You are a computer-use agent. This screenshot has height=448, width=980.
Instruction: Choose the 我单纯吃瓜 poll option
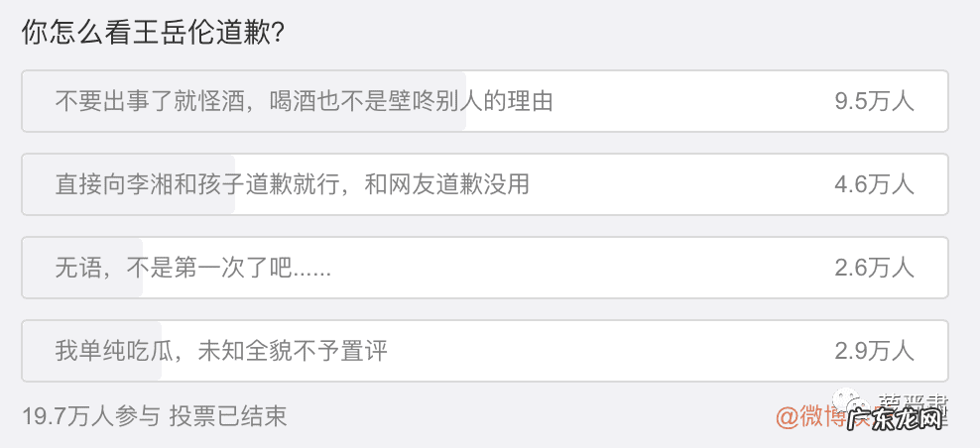[220, 351]
